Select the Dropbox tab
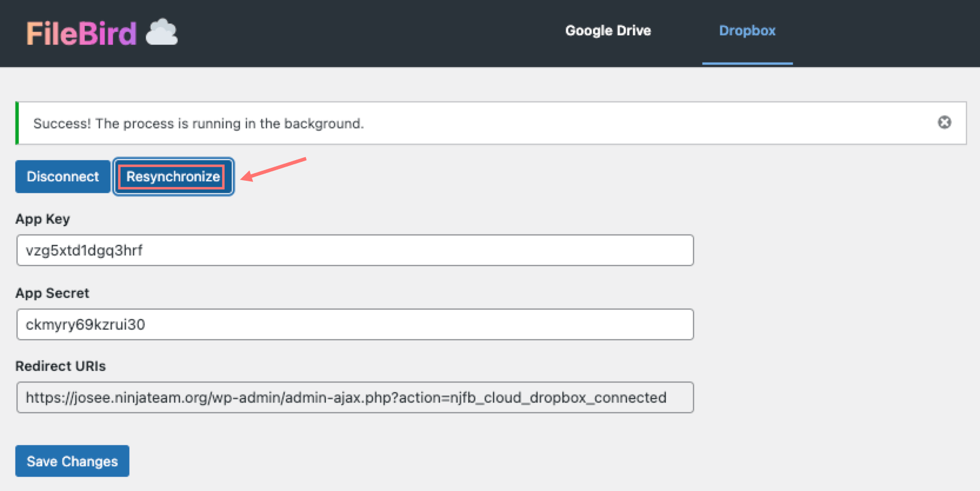The width and height of the screenshot is (980, 491). click(x=747, y=31)
